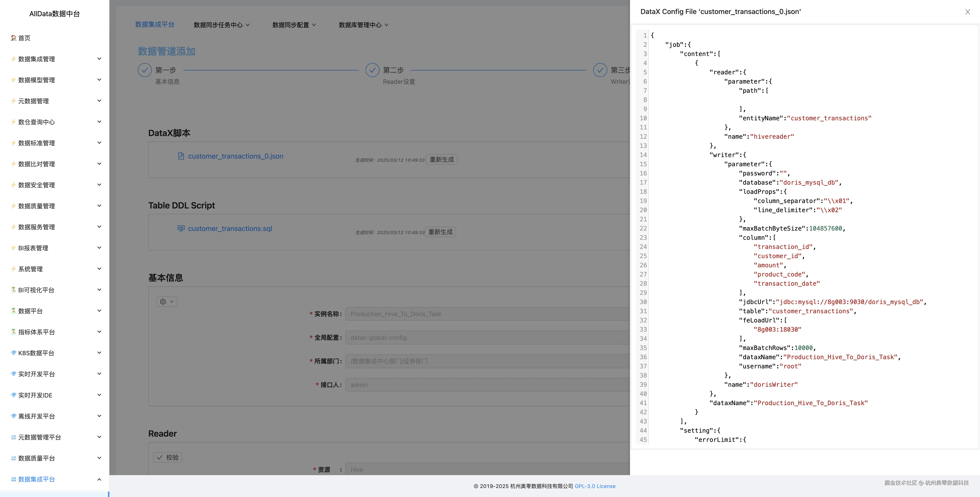Viewport: 980px width, 497px height.
Task: Click the BI可视化平台 sidebar icon
Action: (x=13, y=290)
